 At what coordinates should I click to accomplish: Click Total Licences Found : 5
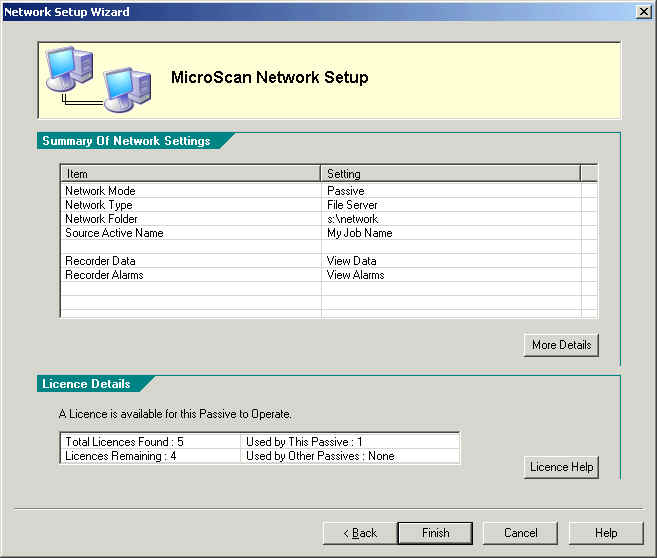coord(124,442)
